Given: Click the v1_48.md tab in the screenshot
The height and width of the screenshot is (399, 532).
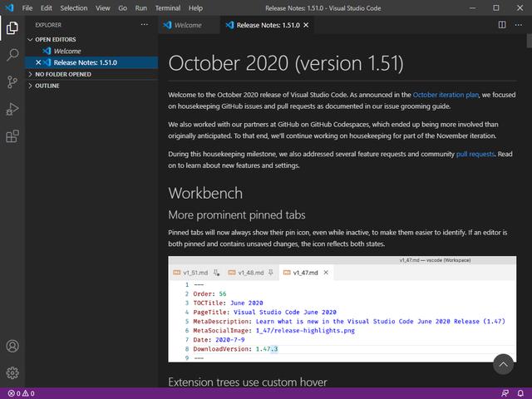Looking at the screenshot, I should [x=251, y=273].
